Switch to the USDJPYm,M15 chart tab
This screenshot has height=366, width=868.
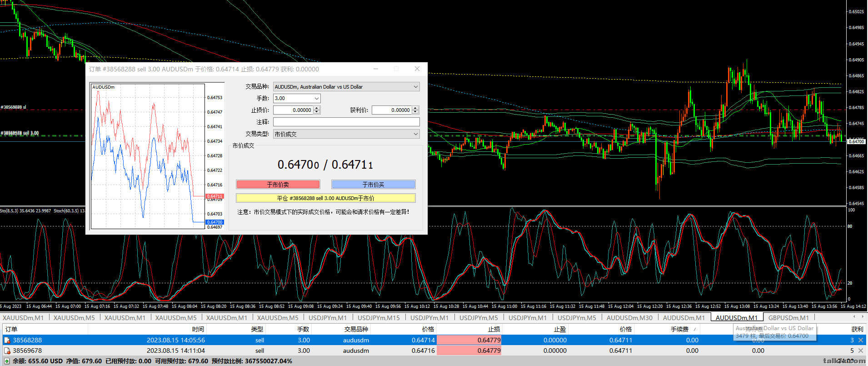click(379, 318)
